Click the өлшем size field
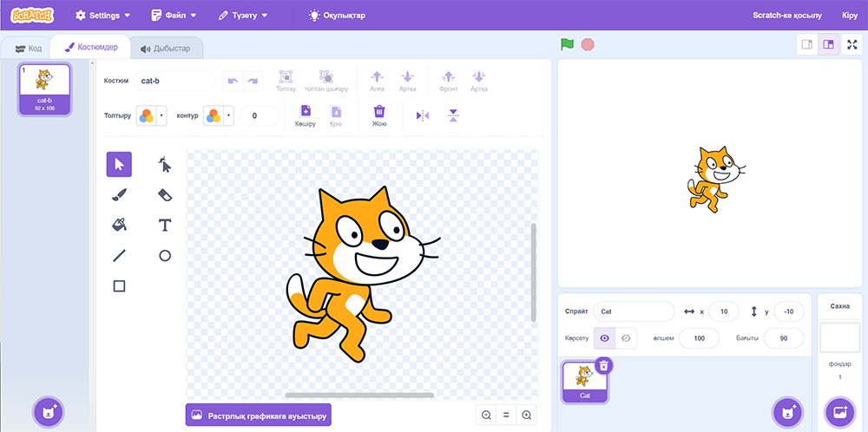The image size is (868, 432). click(699, 338)
